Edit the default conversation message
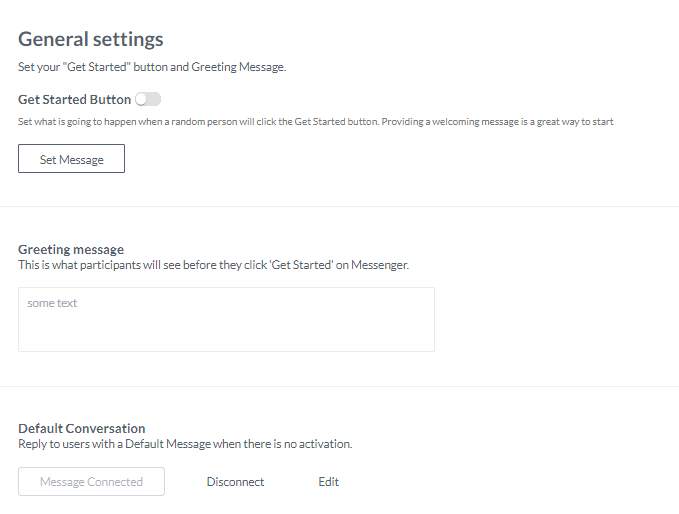This screenshot has height=514, width=679. (x=329, y=482)
